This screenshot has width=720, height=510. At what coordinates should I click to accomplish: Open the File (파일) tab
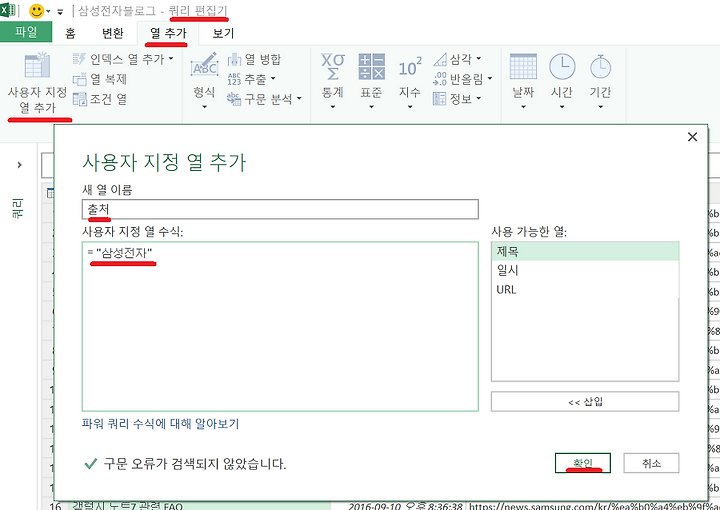(x=26, y=32)
